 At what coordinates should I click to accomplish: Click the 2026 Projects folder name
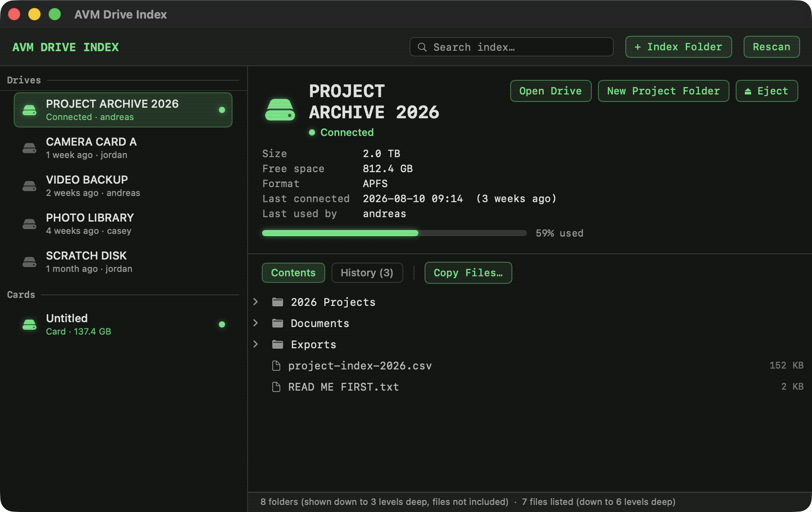click(333, 302)
